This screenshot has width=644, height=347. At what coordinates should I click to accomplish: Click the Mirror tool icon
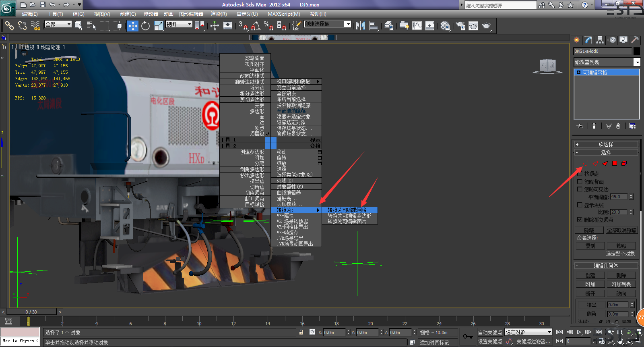click(x=361, y=26)
